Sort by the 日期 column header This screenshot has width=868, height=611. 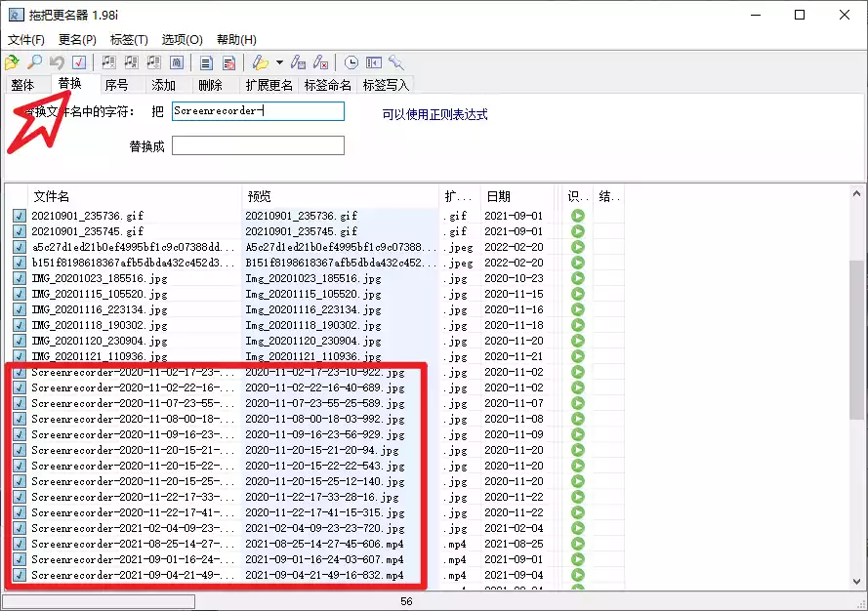coord(517,196)
